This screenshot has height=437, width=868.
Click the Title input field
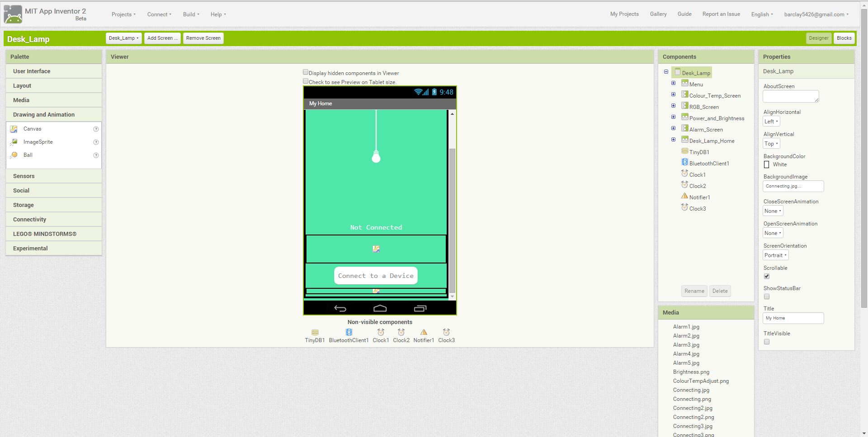tap(793, 318)
